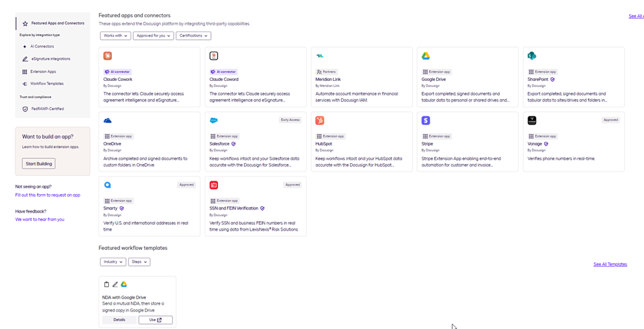The width and height of the screenshot is (644, 329).
Task: Click the workflow icon next to Workflow Templates
Action: pyautogui.click(x=25, y=84)
